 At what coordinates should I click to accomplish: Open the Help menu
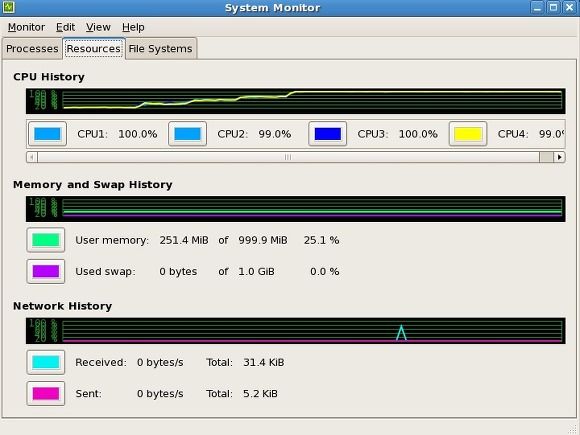(133, 27)
